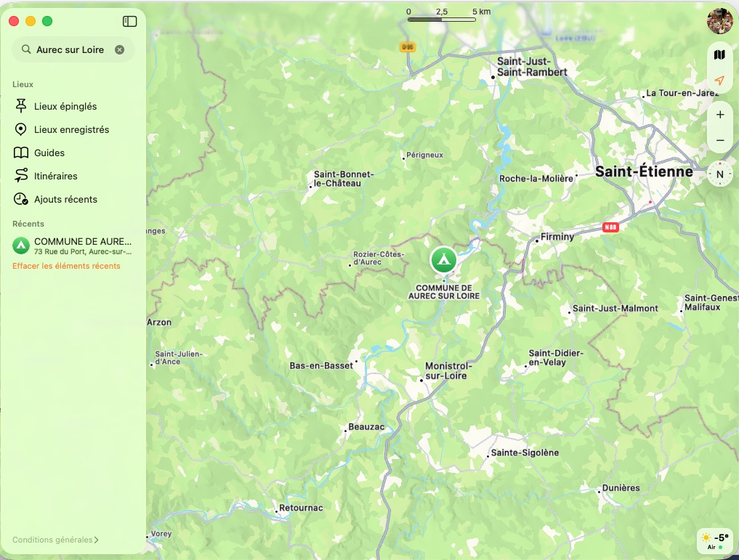Click the green campground icon in Récents

pos(21,245)
